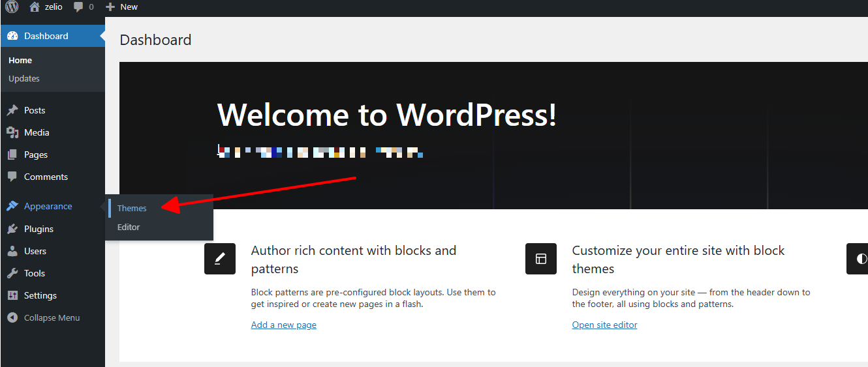868x367 pixels.
Task: Click the Welcome to WordPress! heading
Action: click(x=387, y=115)
